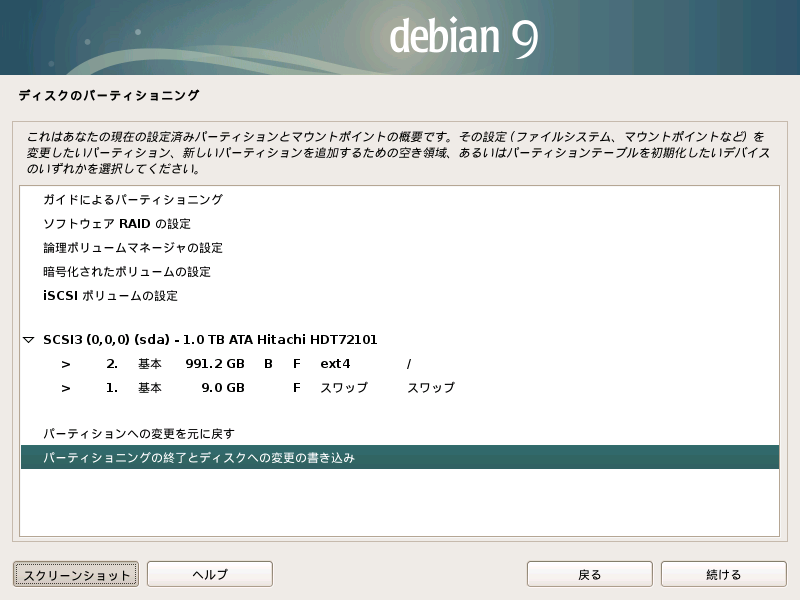Viewport: 800px width, 600px height.
Task: Click the arrow beside partition number 1
Action: [x=66, y=388]
